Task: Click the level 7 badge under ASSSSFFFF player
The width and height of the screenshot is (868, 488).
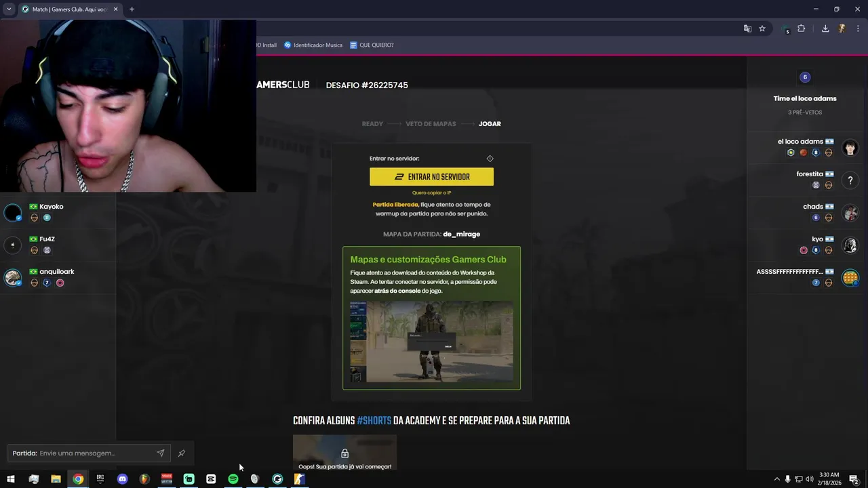Action: click(x=816, y=283)
